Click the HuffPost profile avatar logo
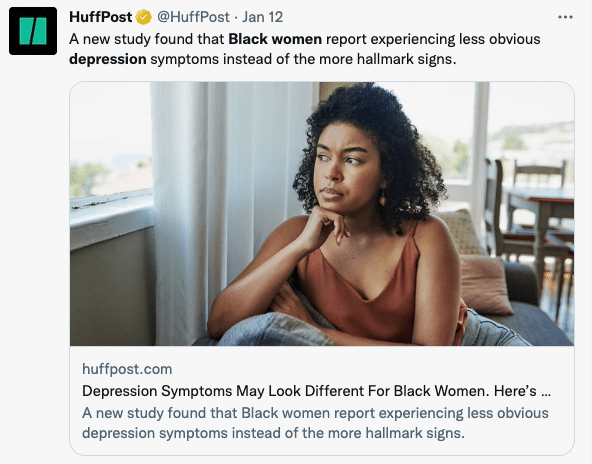The width and height of the screenshot is (592, 464). click(x=33, y=31)
